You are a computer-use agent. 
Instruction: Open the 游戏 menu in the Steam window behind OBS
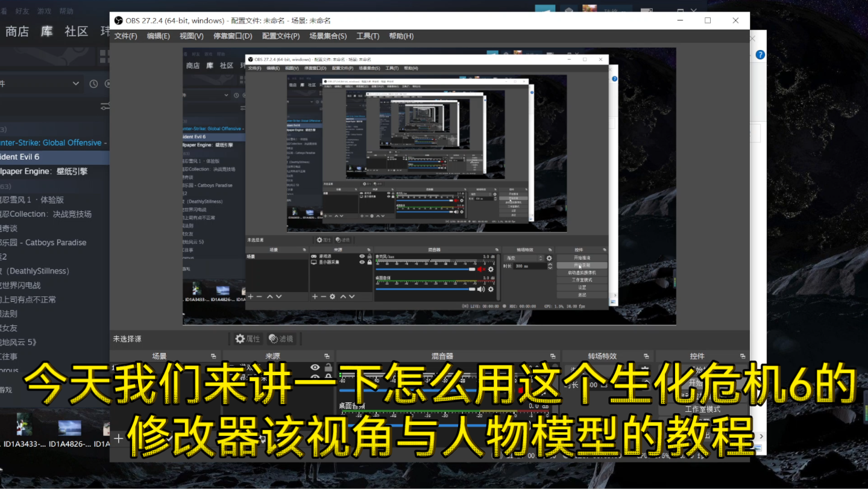point(44,11)
